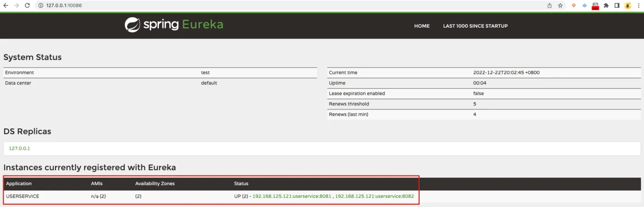The height and width of the screenshot is (207, 644).
Task: Select the Renews (last min) value 4
Action: pos(475,114)
